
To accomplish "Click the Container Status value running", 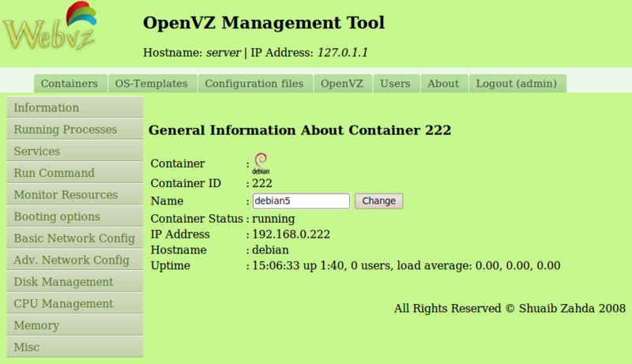I will coord(273,219).
